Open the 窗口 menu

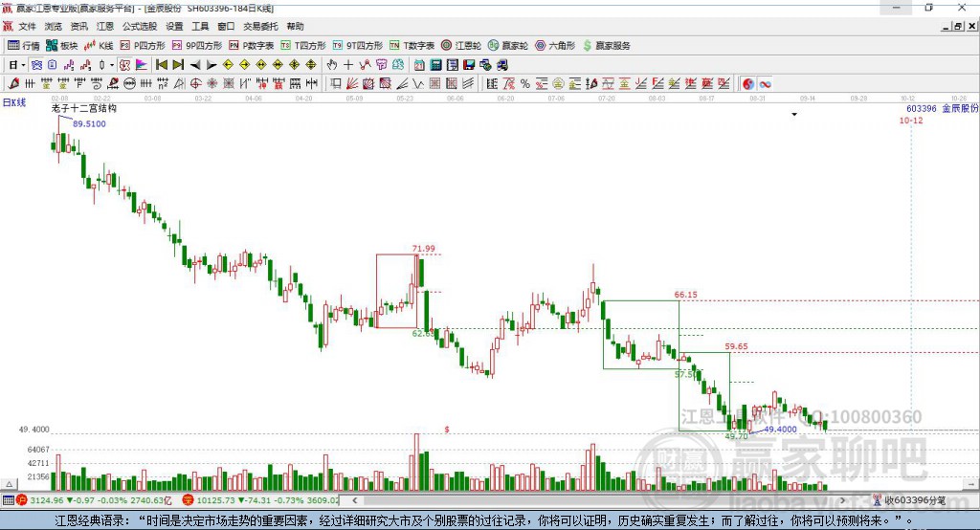tap(226, 26)
